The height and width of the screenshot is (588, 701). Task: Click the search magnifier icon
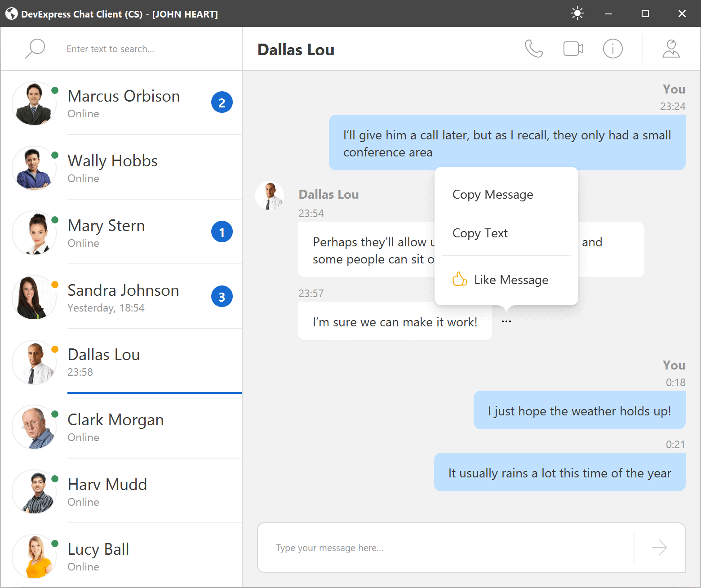35,48
